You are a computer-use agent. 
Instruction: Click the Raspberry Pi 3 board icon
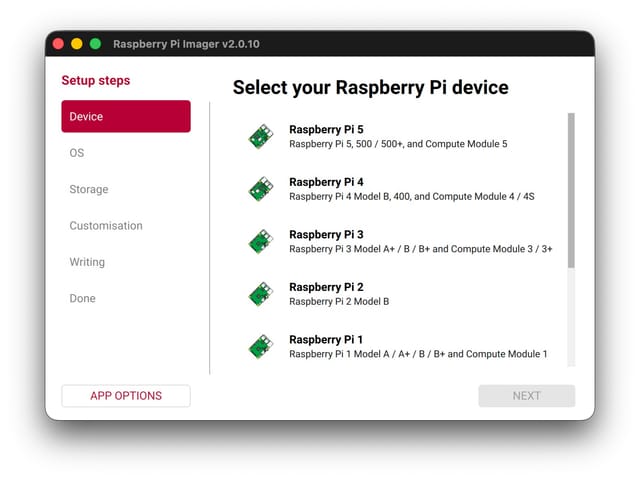(x=261, y=242)
